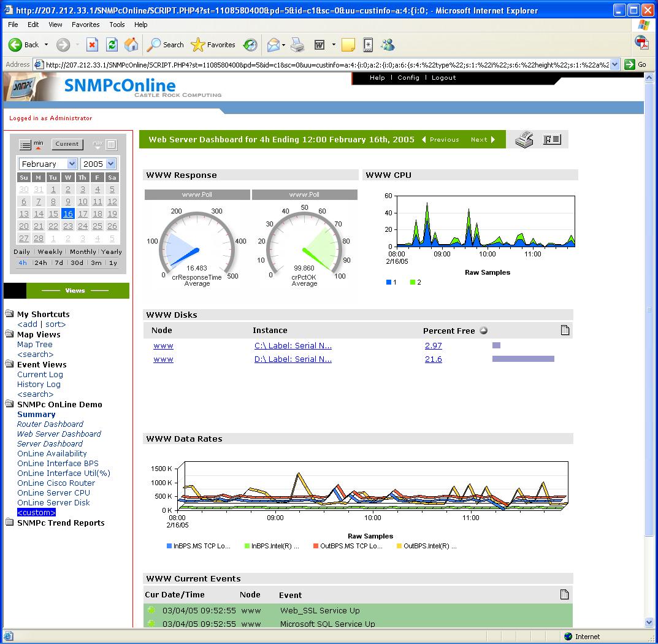The height and width of the screenshot is (644, 658).
Task: Select the 30d time range
Action: [x=77, y=263]
